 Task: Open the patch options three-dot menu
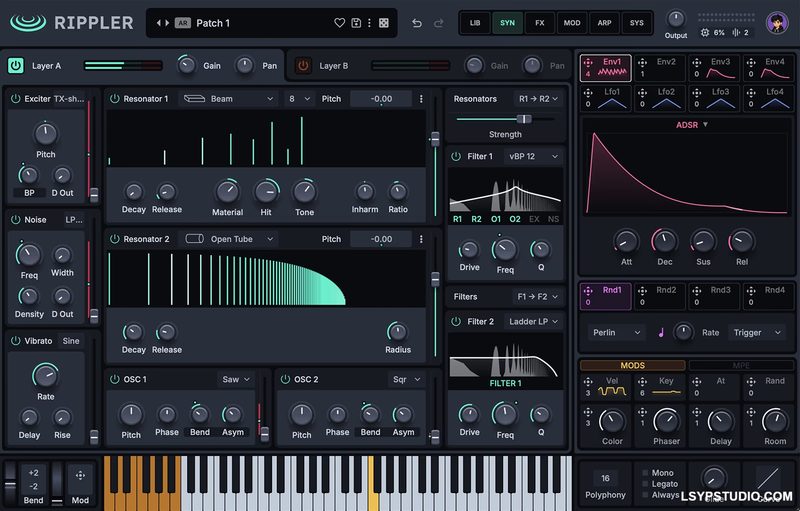(369, 23)
